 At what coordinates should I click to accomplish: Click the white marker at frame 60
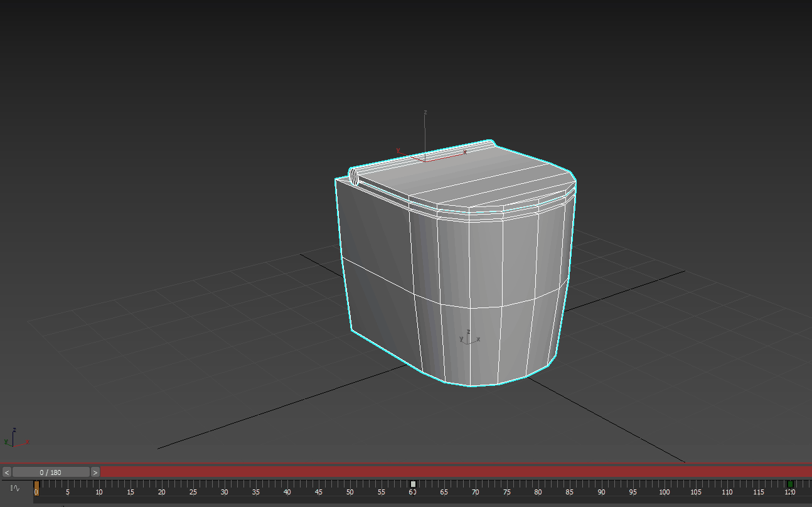coord(414,483)
